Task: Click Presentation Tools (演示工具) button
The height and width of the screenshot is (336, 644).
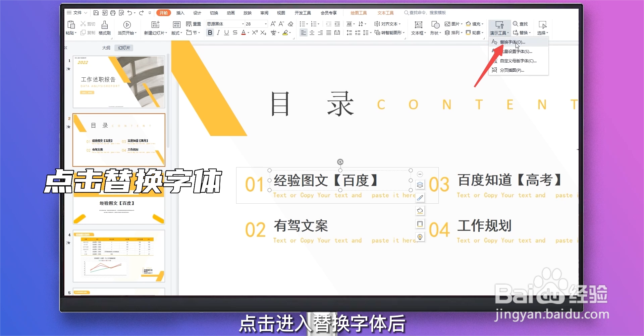Action: click(499, 28)
